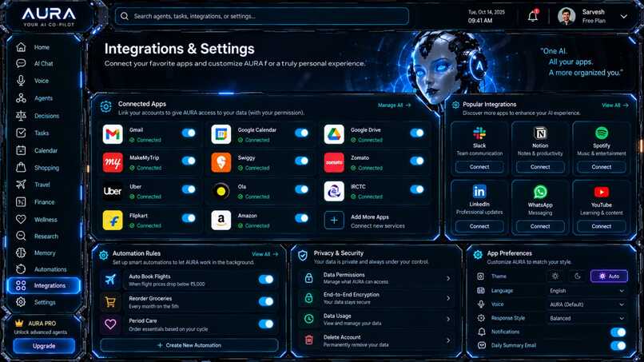Open the Voice dropdown set to AURA (Default)
This screenshot has height=362, width=644.
[x=587, y=304]
